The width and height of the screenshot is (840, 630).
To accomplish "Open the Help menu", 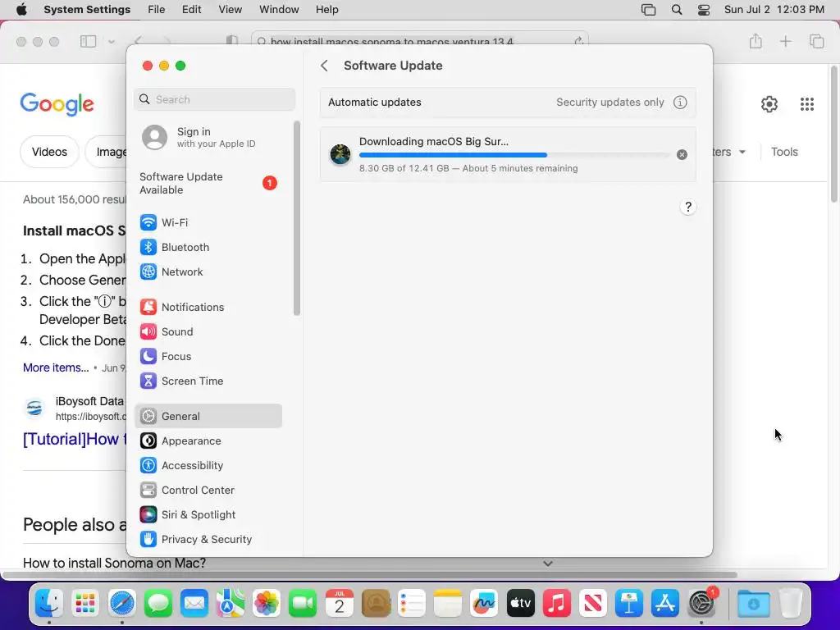I will 326,10.
